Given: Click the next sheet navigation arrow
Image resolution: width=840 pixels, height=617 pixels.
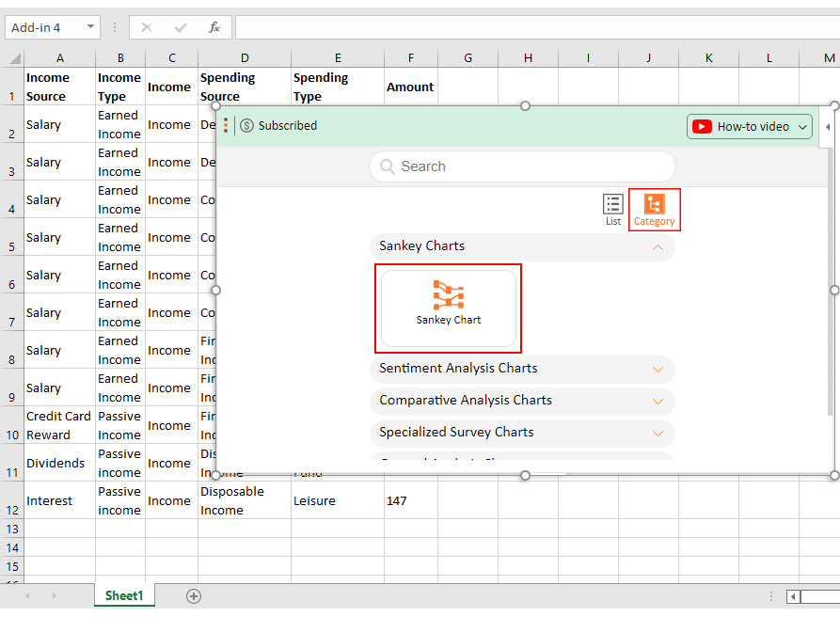Looking at the screenshot, I should (54, 595).
